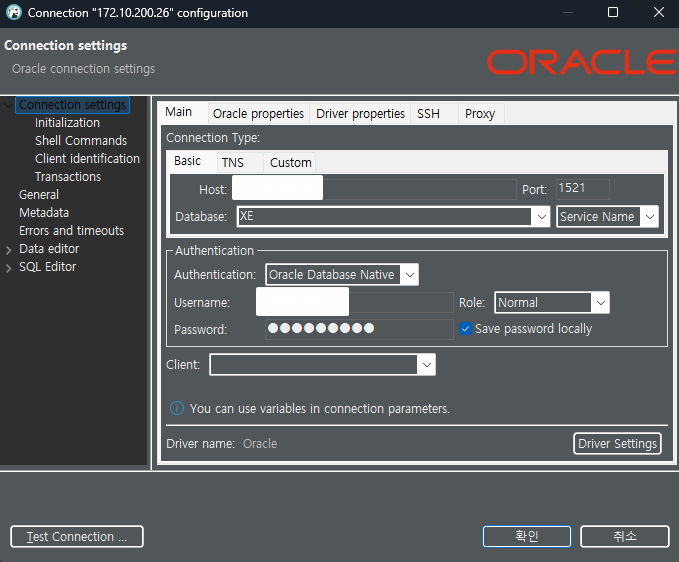The height and width of the screenshot is (562, 679).
Task: Click the Test Connection button
Action: [x=77, y=536]
